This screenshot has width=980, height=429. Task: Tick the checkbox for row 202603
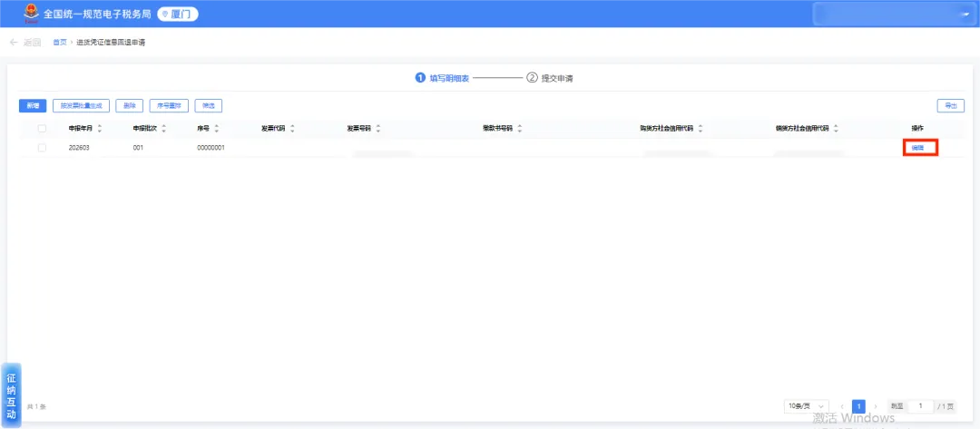coord(42,148)
